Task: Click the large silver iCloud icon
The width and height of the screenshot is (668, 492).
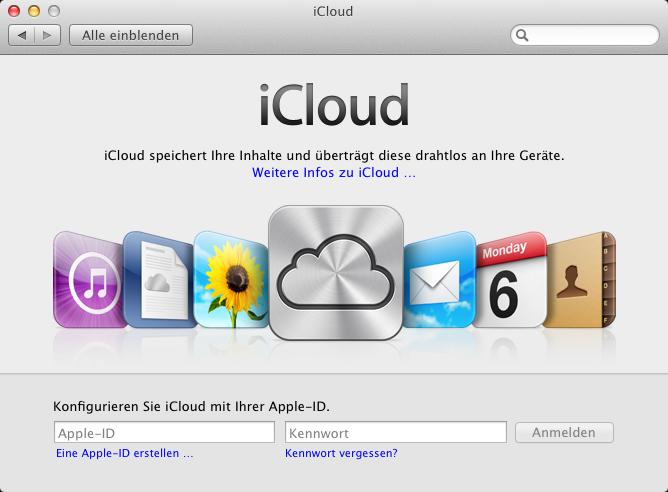Action: pyautogui.click(x=336, y=273)
